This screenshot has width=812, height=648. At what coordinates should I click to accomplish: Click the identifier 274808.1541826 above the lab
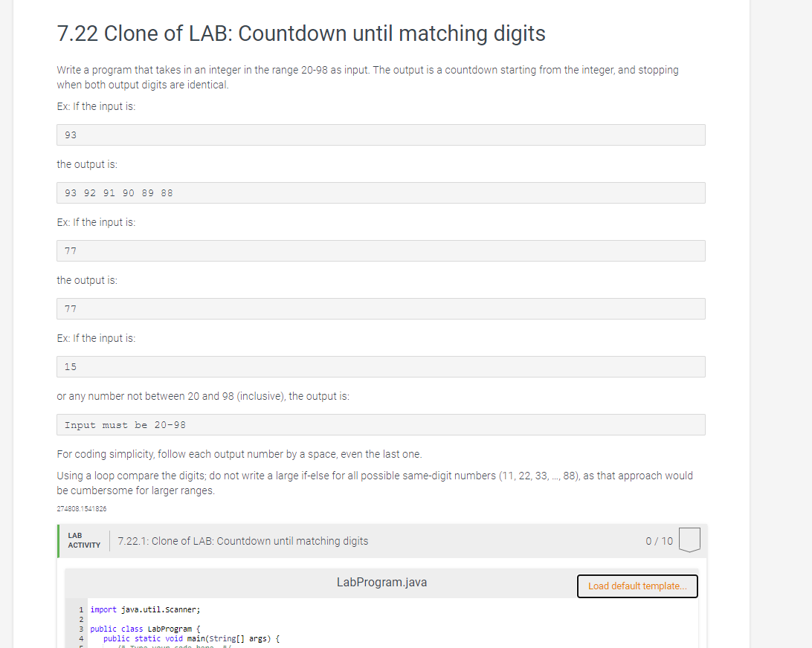coord(82,508)
